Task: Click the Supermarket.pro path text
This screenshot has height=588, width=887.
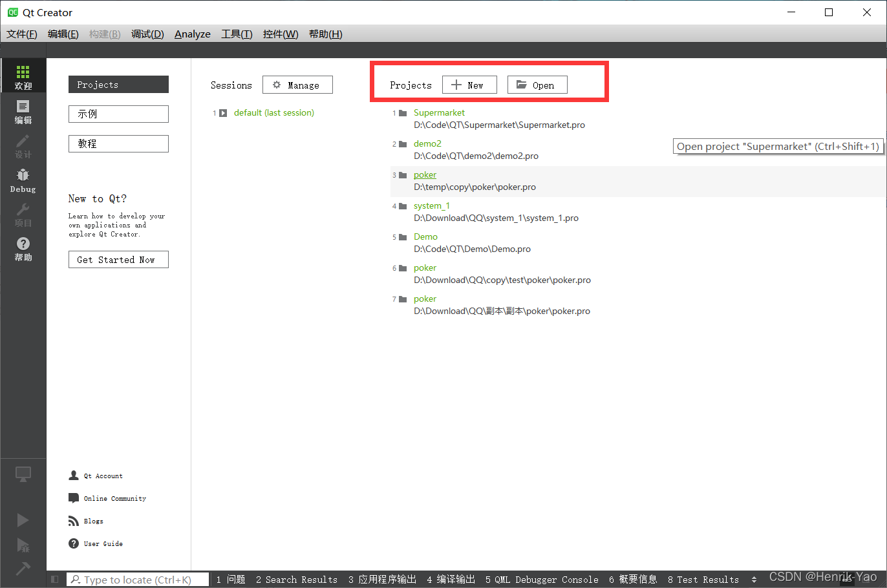Action: pyautogui.click(x=499, y=125)
